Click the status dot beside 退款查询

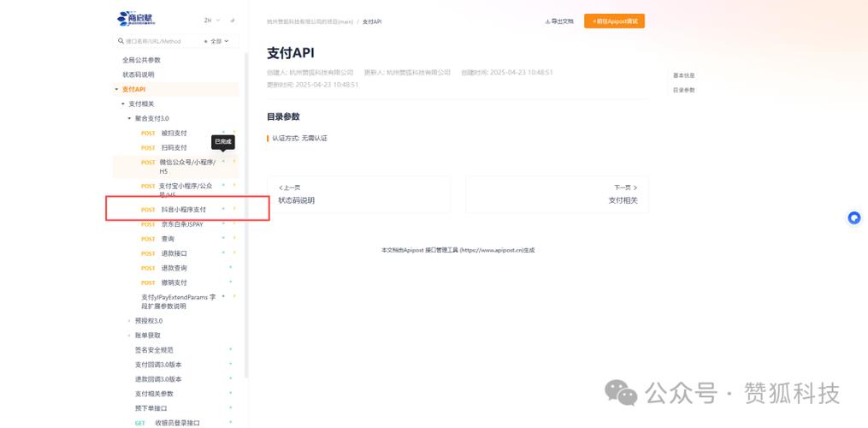click(x=230, y=268)
